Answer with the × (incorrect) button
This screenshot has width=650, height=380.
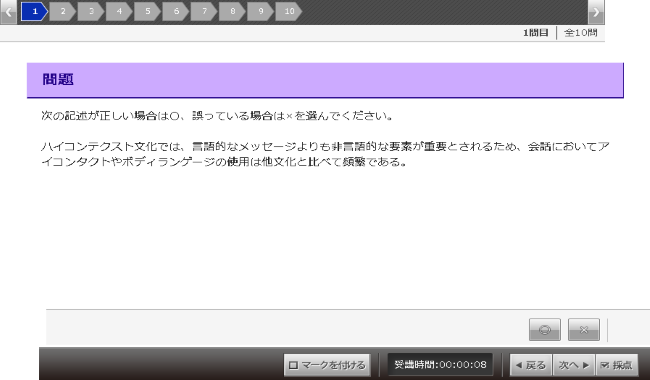[x=584, y=330]
